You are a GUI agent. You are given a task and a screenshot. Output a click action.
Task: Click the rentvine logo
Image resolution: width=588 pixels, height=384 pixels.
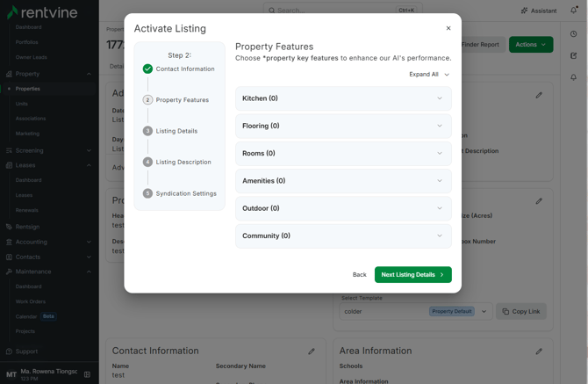pyautogui.click(x=42, y=12)
